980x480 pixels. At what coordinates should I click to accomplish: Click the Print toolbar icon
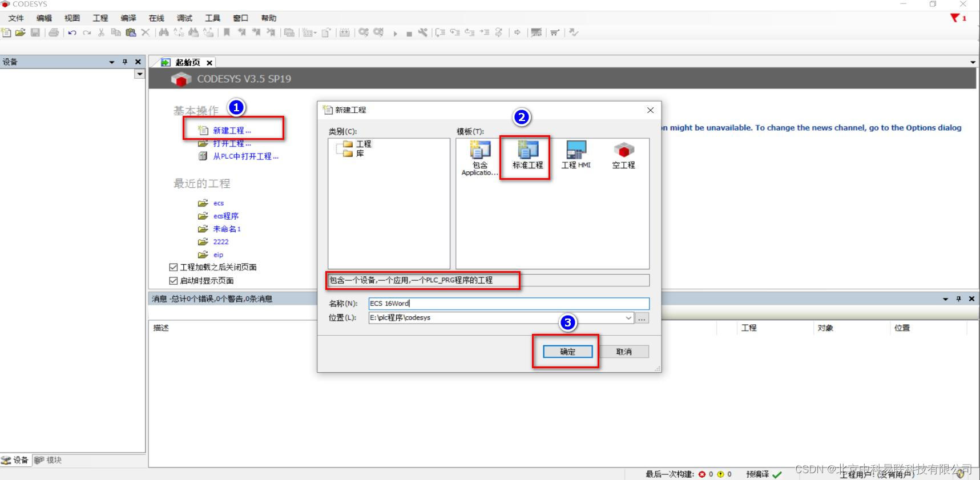[54, 33]
